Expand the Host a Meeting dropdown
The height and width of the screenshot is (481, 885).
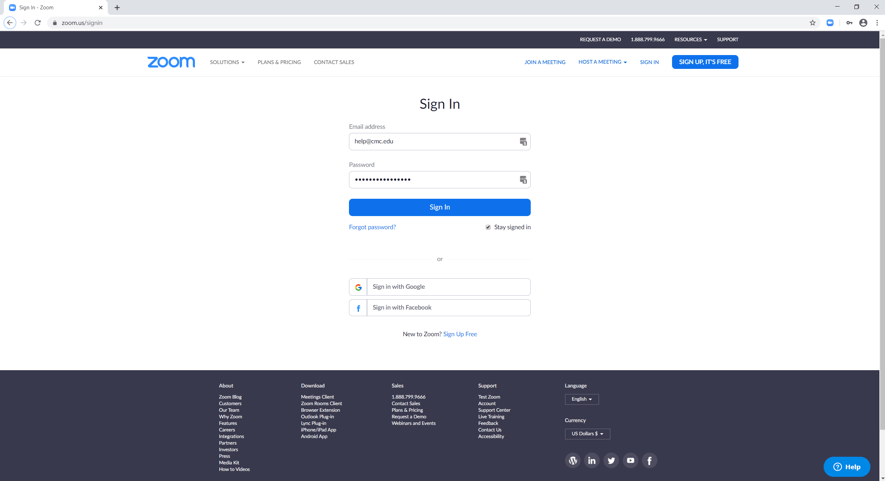click(x=602, y=62)
